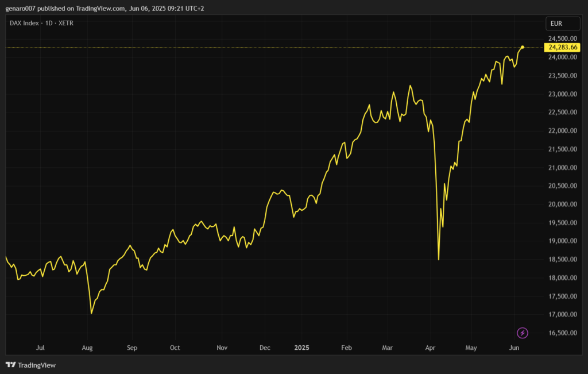Click the August low point on line
Viewport: 588px width, 374px height.
pos(91,313)
